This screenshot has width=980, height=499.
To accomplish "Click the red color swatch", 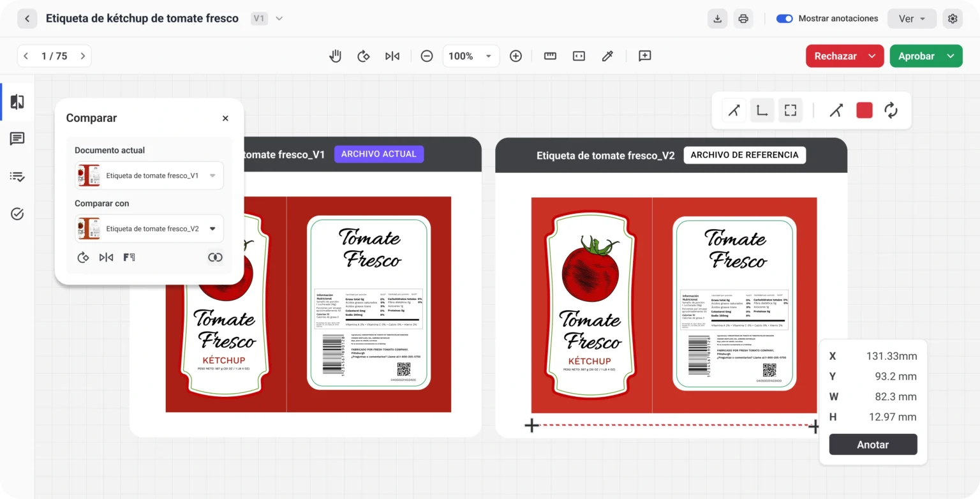I will (864, 110).
